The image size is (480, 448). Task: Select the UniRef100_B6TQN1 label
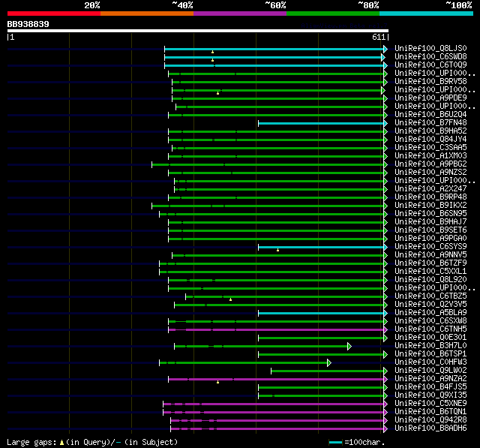[430, 412]
